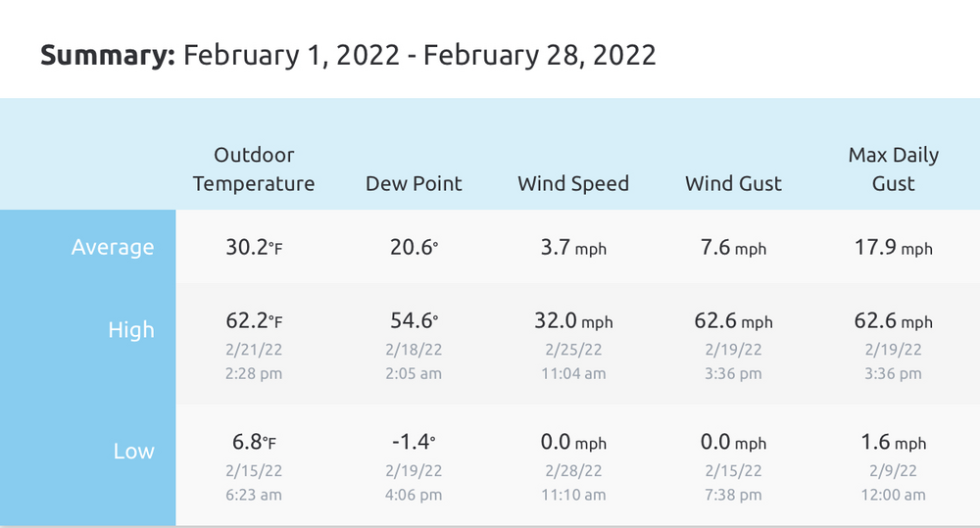Click low temperature value 6.8°F
The height and width of the screenshot is (528, 980).
click(254, 442)
